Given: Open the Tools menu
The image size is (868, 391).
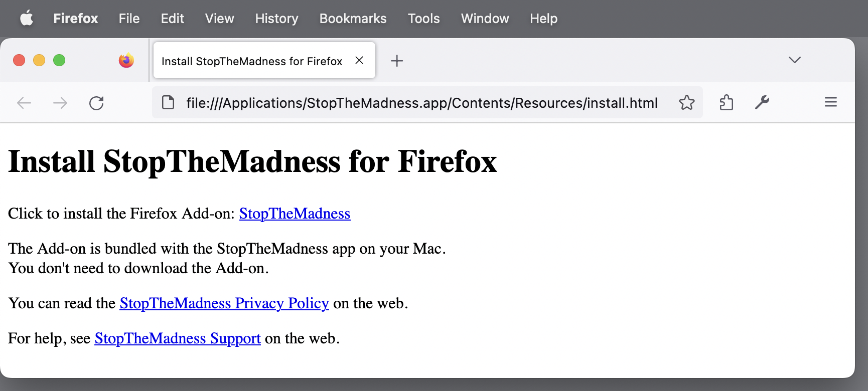Looking at the screenshot, I should click(x=423, y=19).
